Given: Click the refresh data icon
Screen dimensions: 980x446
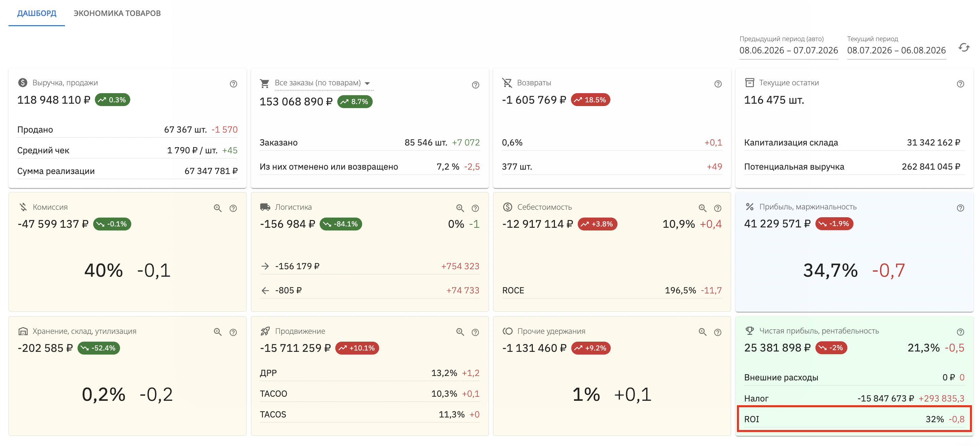Looking at the screenshot, I should [x=964, y=48].
